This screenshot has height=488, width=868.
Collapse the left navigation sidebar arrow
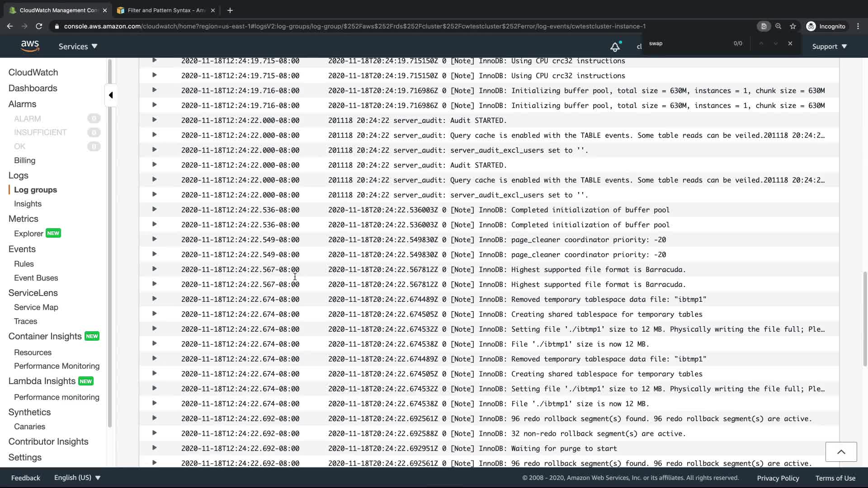[111, 95]
